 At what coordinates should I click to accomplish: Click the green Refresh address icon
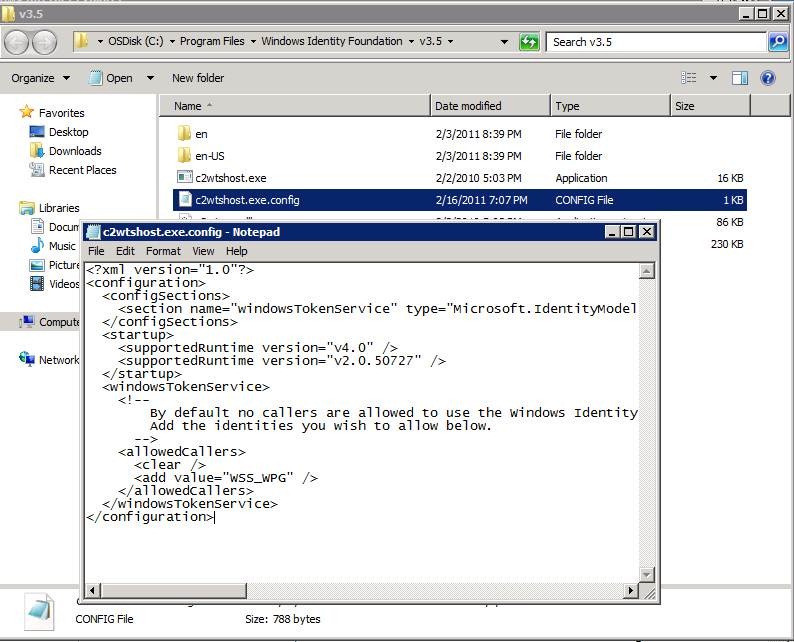(529, 42)
